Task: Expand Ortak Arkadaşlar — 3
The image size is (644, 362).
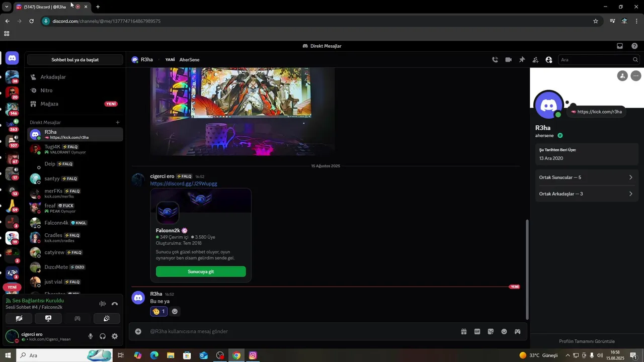Action: pos(586,194)
